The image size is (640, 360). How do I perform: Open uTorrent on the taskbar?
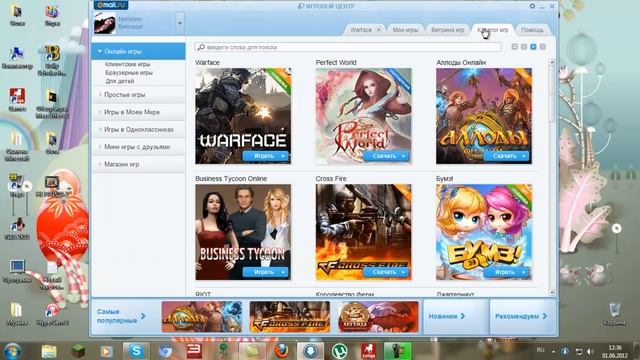[339, 351]
